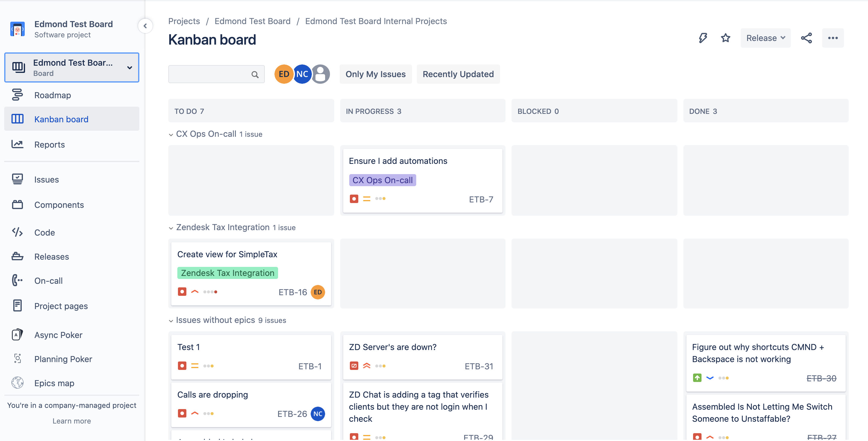Click the Learn more link
This screenshot has height=441, width=868.
click(72, 421)
